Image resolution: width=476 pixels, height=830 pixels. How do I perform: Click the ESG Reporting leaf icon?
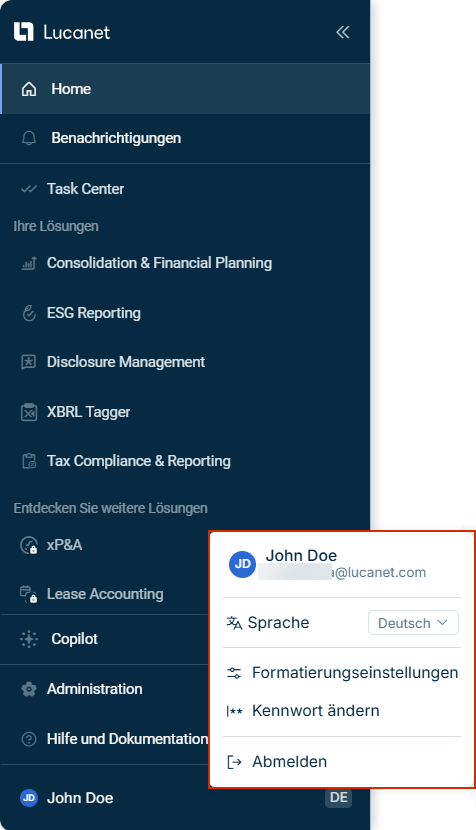(x=29, y=313)
